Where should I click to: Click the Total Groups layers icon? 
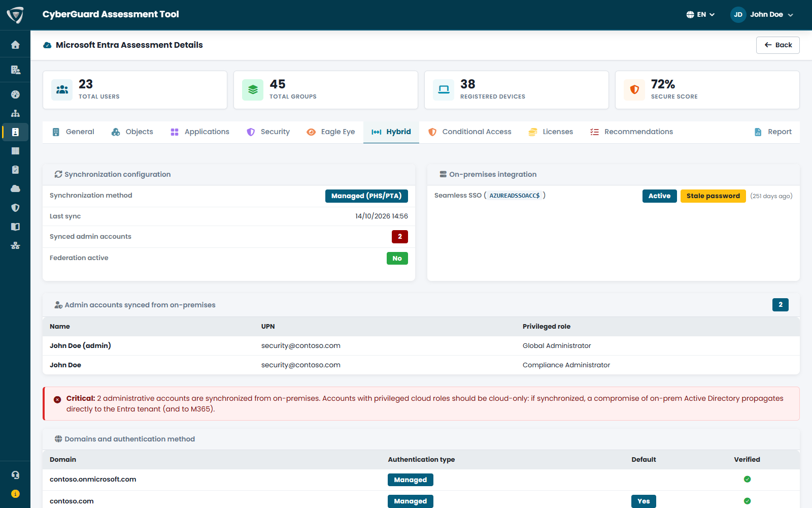[x=253, y=90]
